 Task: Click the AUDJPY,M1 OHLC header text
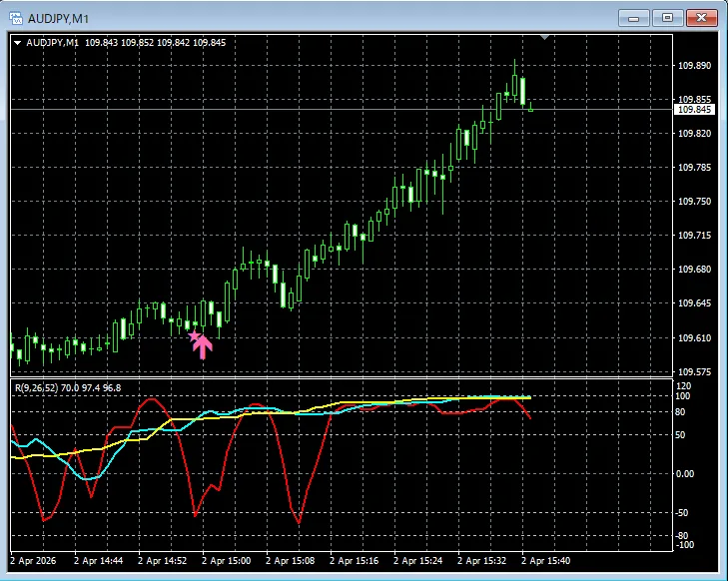click(126, 43)
